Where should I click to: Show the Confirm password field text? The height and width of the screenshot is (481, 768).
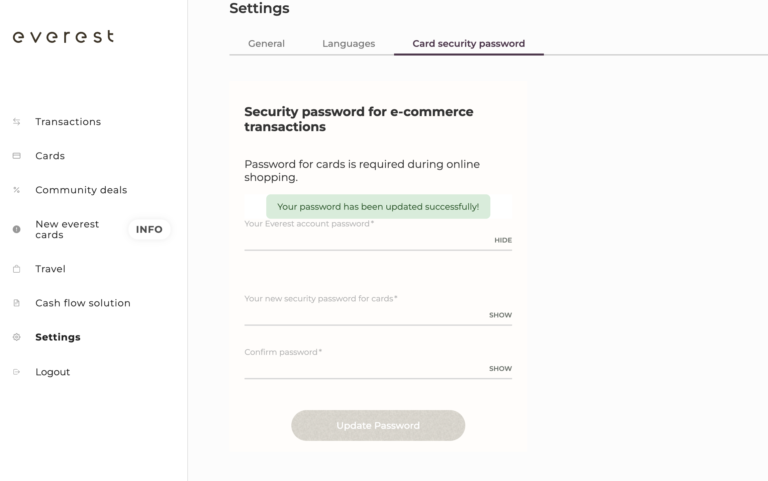[500, 368]
